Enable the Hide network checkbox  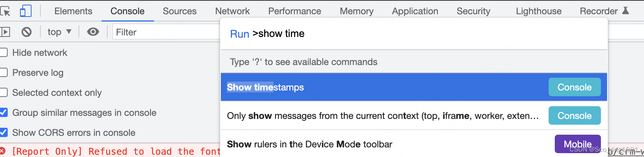point(3,53)
